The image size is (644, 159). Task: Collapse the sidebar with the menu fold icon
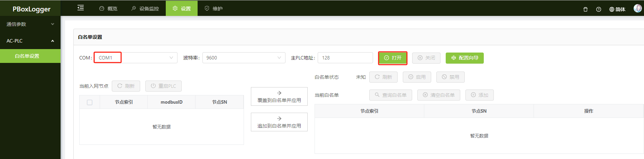[x=81, y=8]
